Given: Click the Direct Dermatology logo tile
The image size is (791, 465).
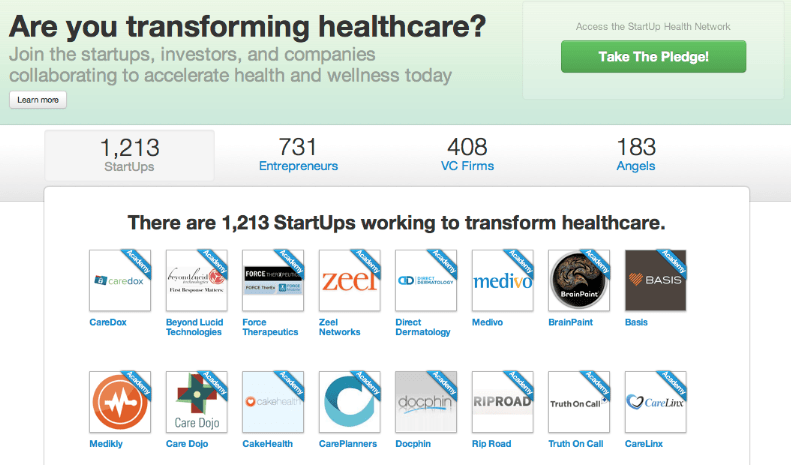Looking at the screenshot, I should point(426,281).
